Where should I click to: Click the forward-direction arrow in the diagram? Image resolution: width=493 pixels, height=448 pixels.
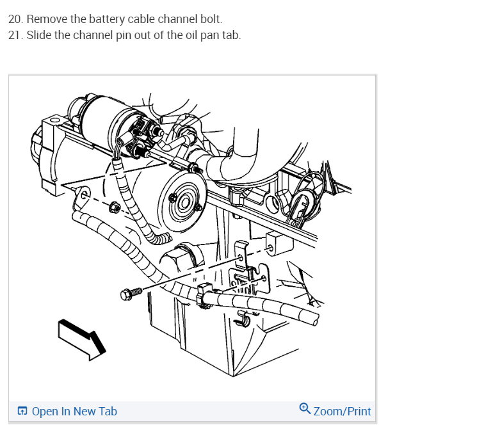coord(81,340)
